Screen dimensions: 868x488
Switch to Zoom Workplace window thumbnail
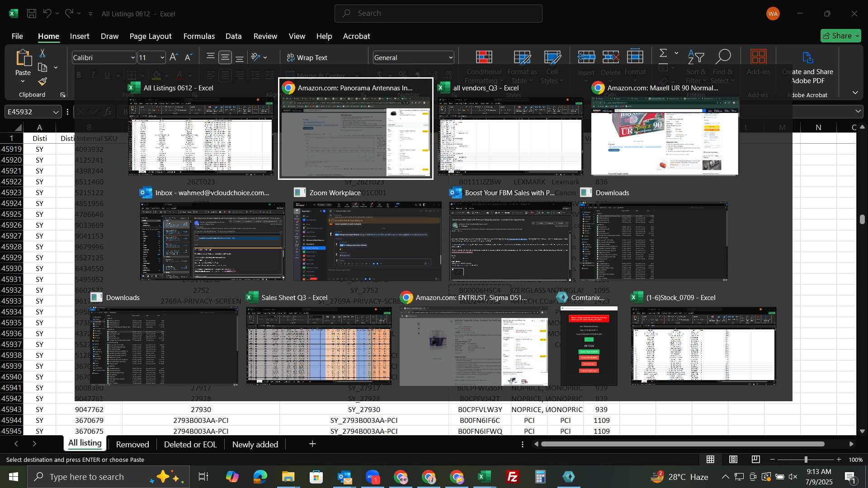pos(368,235)
